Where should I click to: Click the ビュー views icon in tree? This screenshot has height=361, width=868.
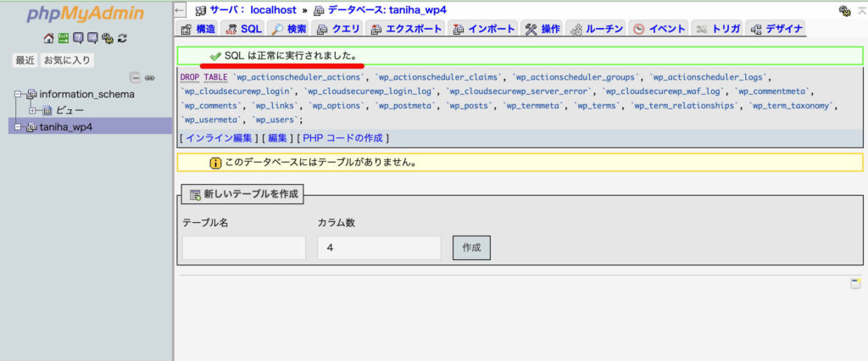47,111
